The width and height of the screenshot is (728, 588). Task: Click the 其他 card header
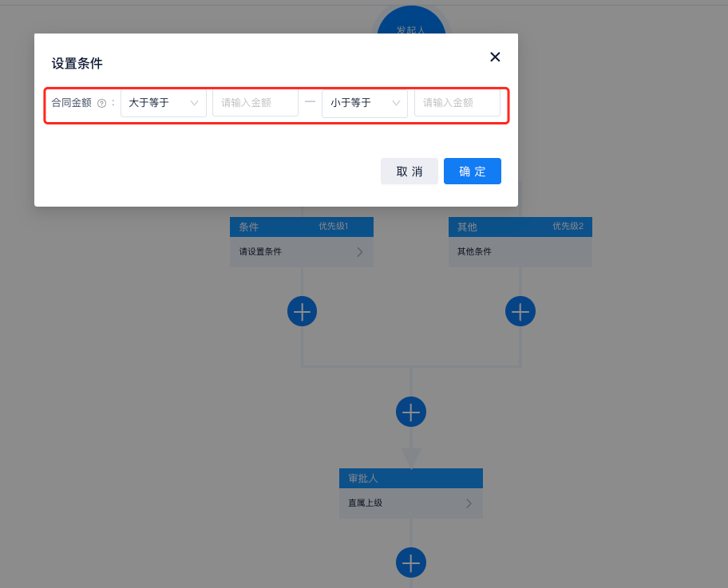pos(495,227)
